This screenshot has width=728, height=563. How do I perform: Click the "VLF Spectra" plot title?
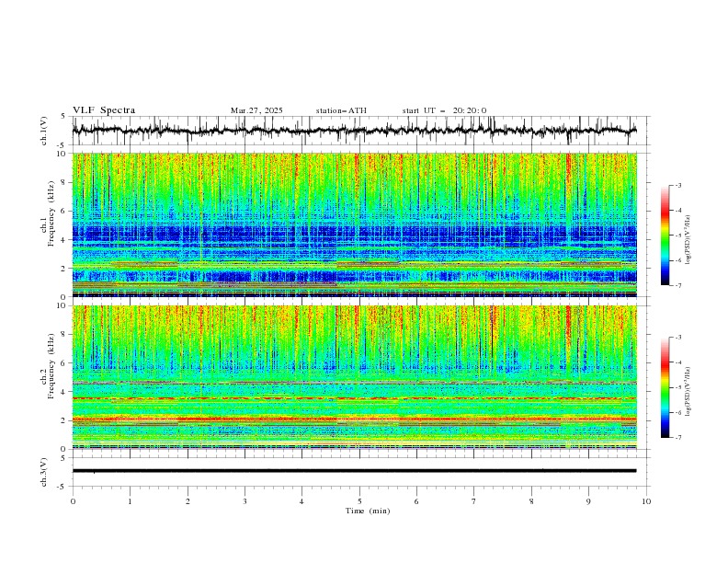[x=104, y=110]
